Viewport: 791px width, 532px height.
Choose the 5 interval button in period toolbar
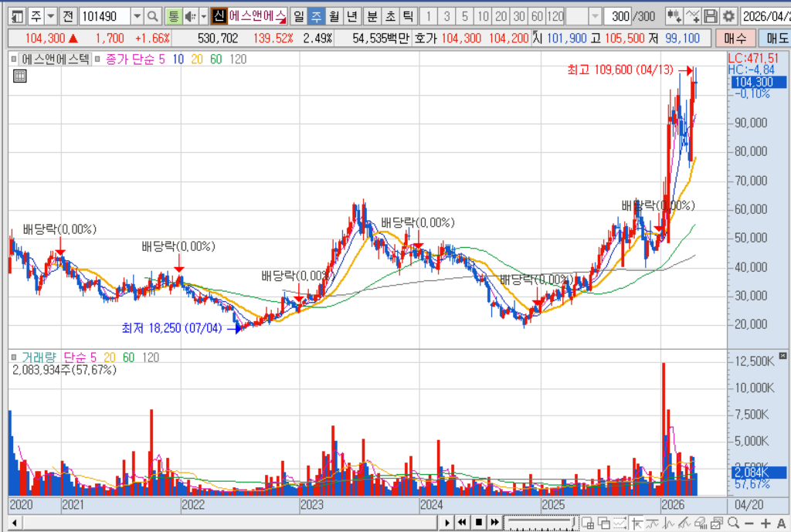pos(465,17)
